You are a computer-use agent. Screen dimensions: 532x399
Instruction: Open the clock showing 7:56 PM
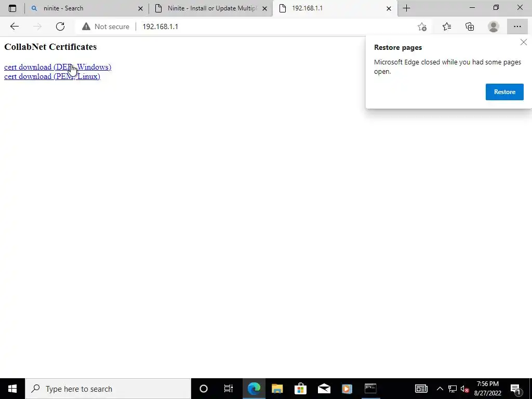pyautogui.click(x=487, y=389)
